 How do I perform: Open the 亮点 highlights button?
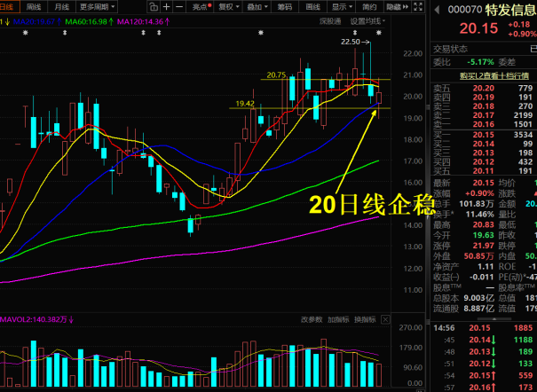coord(201,6)
